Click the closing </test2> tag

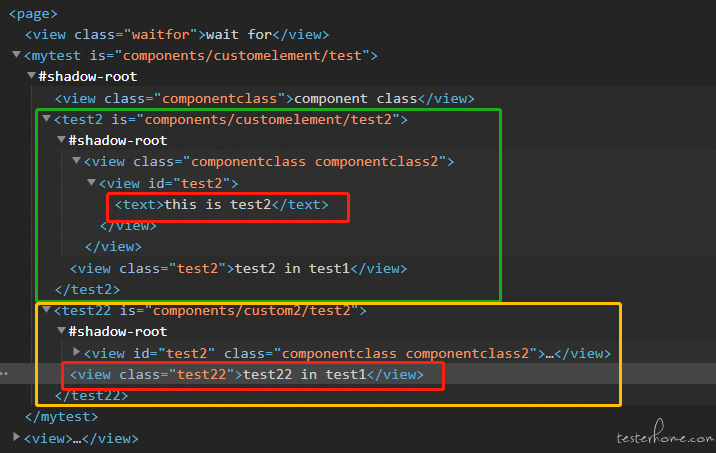coord(87,290)
